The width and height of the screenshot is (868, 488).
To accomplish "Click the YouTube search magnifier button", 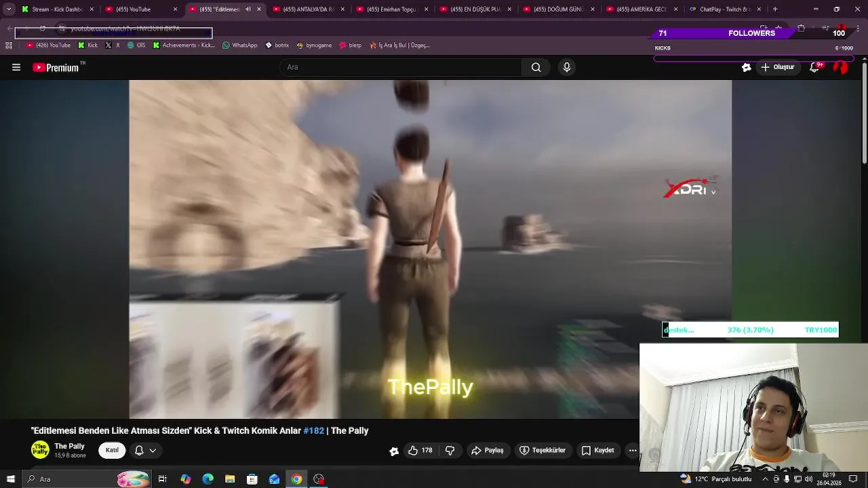I will (x=536, y=67).
